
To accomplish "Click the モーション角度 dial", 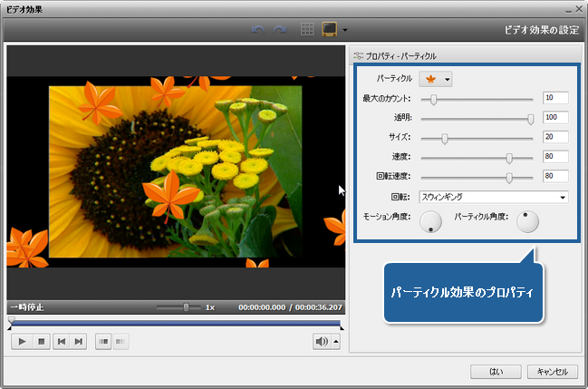I will pyautogui.click(x=429, y=221).
